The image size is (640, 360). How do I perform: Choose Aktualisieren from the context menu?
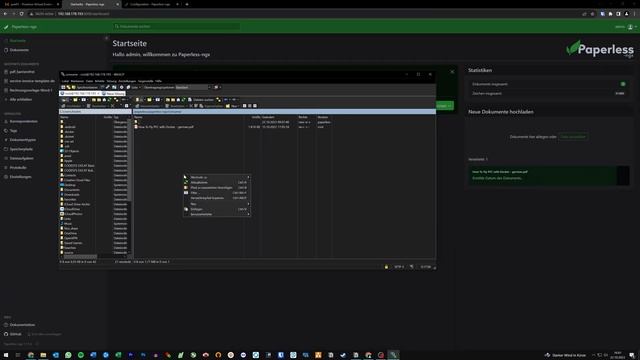pos(216,182)
